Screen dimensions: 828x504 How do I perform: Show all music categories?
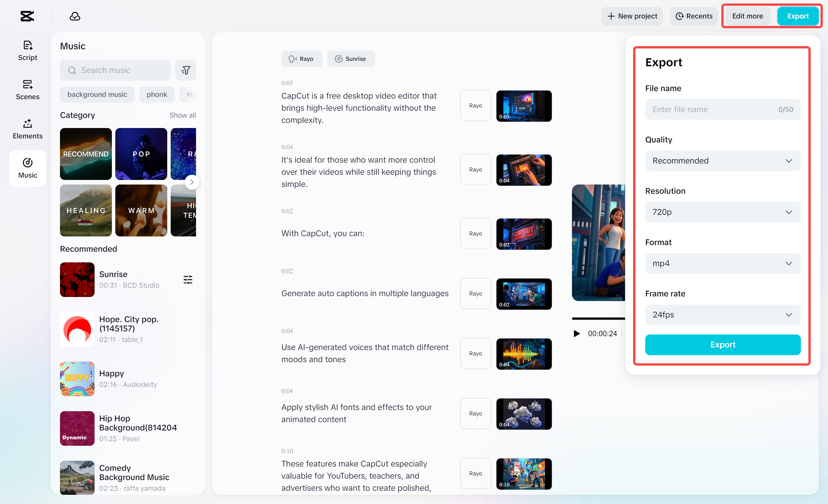(182, 115)
